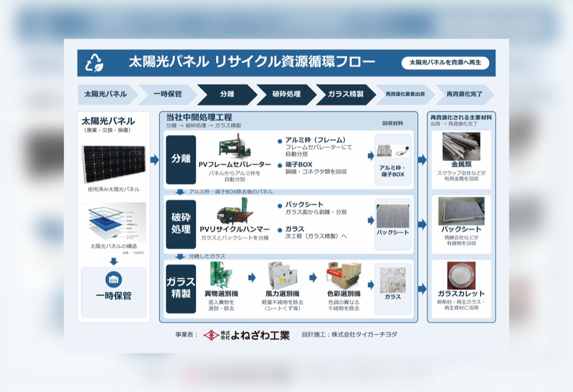573x392 pixels.
Task: Click the solar panel structure diagram
Action: pos(113,222)
